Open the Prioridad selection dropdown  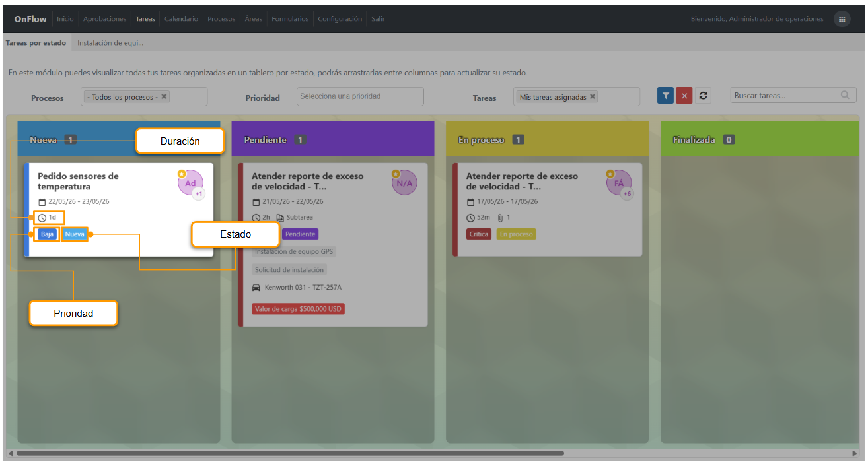point(360,96)
